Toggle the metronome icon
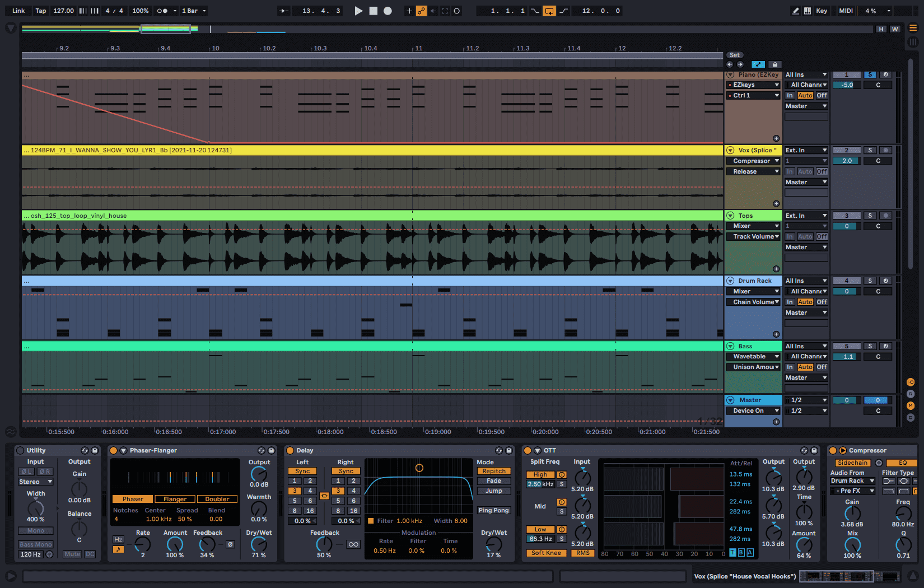The image size is (924, 588). coord(162,11)
